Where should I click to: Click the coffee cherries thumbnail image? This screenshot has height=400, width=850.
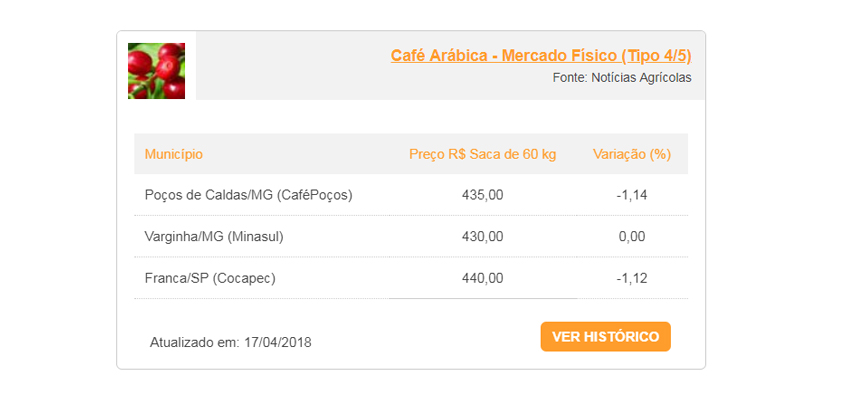[156, 71]
